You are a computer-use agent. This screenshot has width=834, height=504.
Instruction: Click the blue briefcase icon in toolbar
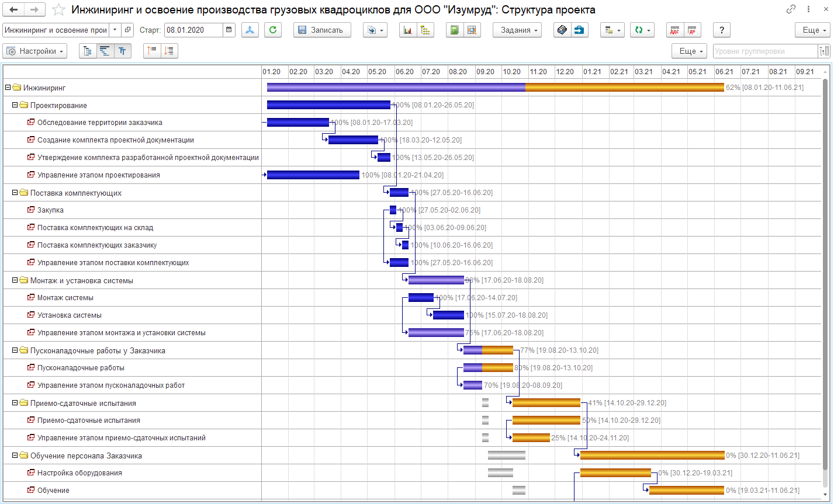(x=579, y=30)
